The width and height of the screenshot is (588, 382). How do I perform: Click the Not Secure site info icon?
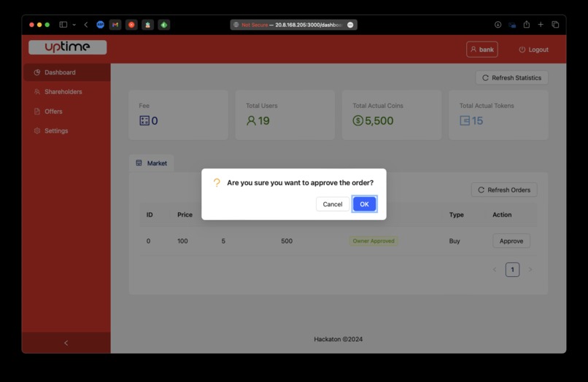[236, 25]
